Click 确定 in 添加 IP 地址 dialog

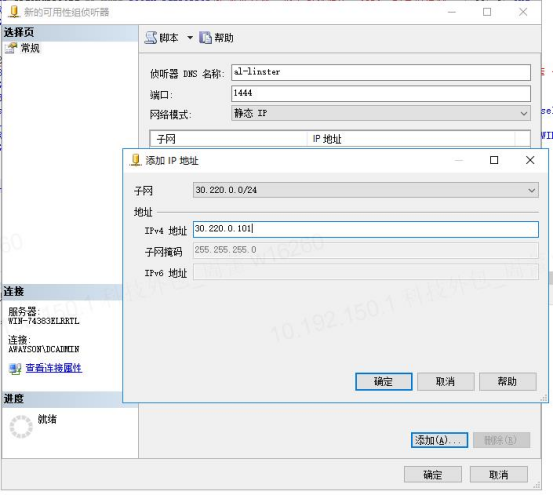[x=383, y=382]
